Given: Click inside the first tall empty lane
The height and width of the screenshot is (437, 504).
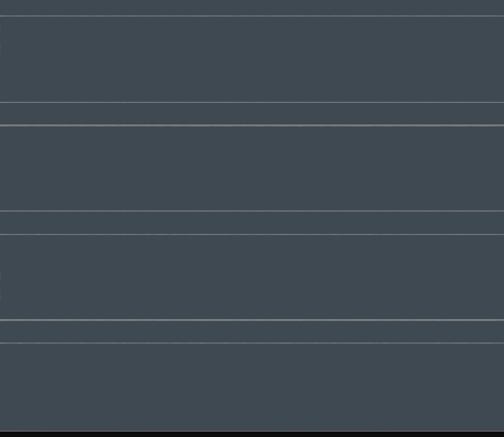Looking at the screenshot, I should coord(252,59).
